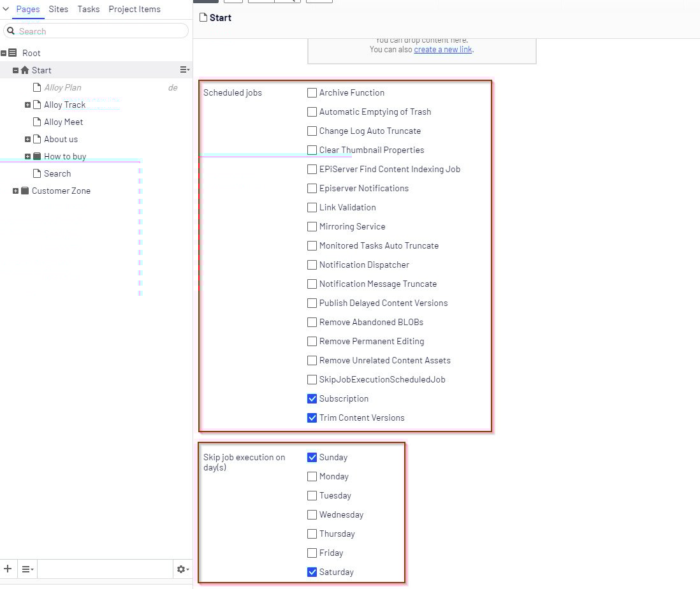Open the settings gear in navigation pane
Screen dimensions: 700x589
pyautogui.click(x=182, y=569)
